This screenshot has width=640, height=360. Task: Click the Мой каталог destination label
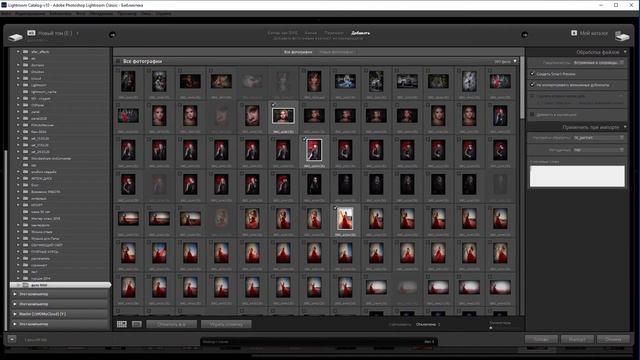594,33
